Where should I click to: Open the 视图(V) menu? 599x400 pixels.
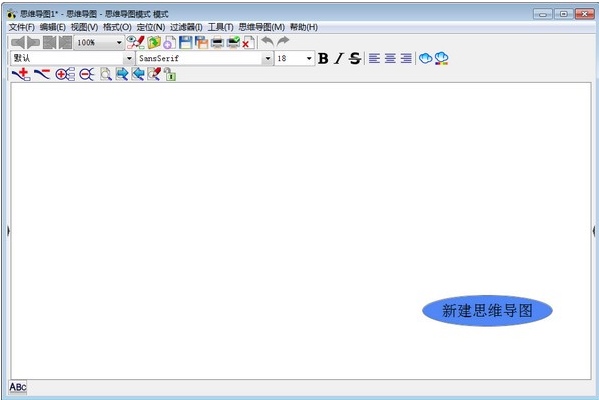tap(84, 27)
